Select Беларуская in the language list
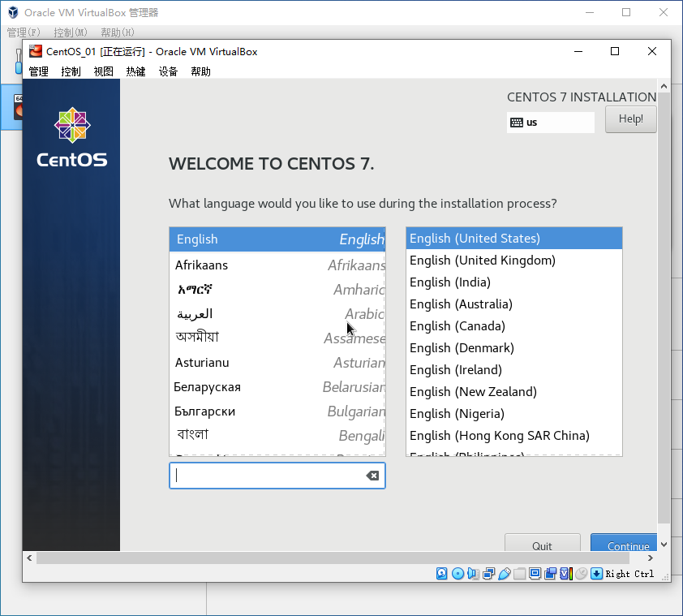This screenshot has width=683, height=616. (x=277, y=386)
